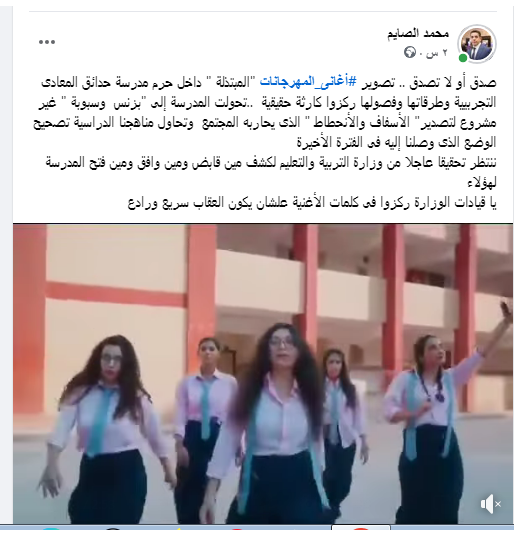Click the last line starting يا قيادات الوزارة

[x=312, y=203]
